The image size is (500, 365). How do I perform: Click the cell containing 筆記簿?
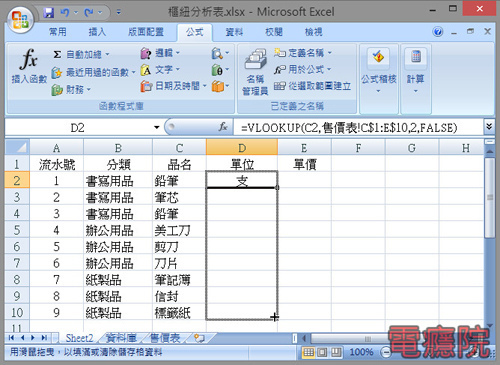[179, 280]
